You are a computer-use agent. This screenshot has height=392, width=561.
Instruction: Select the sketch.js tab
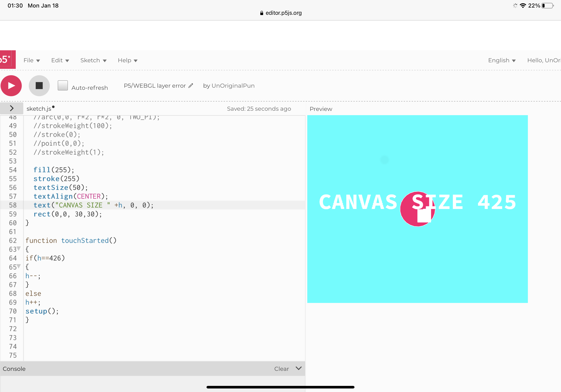pyautogui.click(x=39, y=108)
